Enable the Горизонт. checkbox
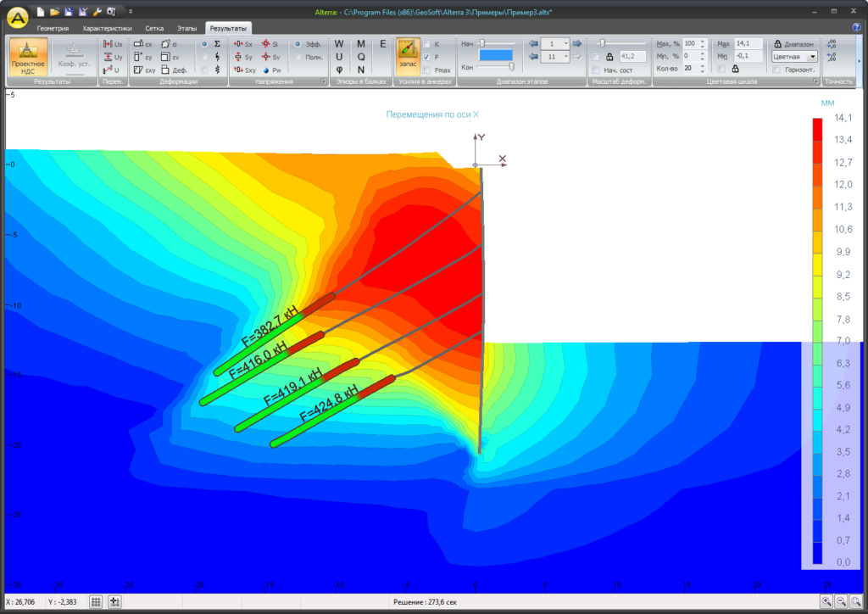This screenshot has width=868, height=614. pyautogui.click(x=776, y=70)
